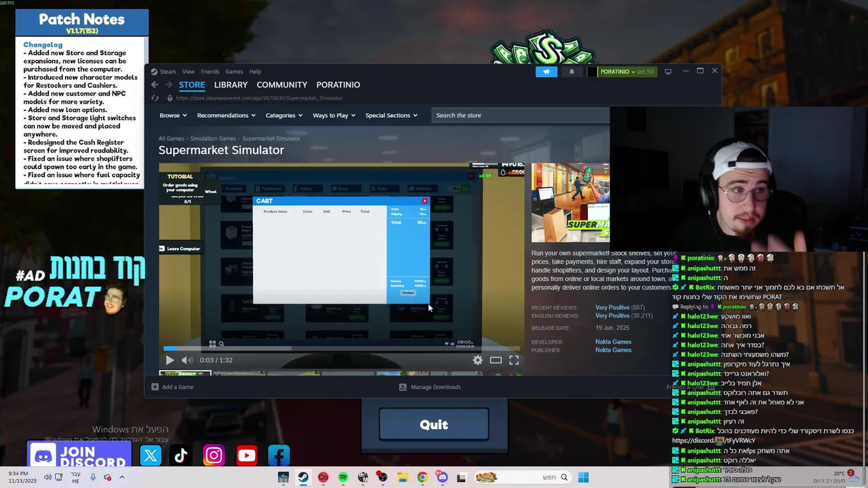Click Patch Notes V1.1.7 panel header

click(x=81, y=22)
